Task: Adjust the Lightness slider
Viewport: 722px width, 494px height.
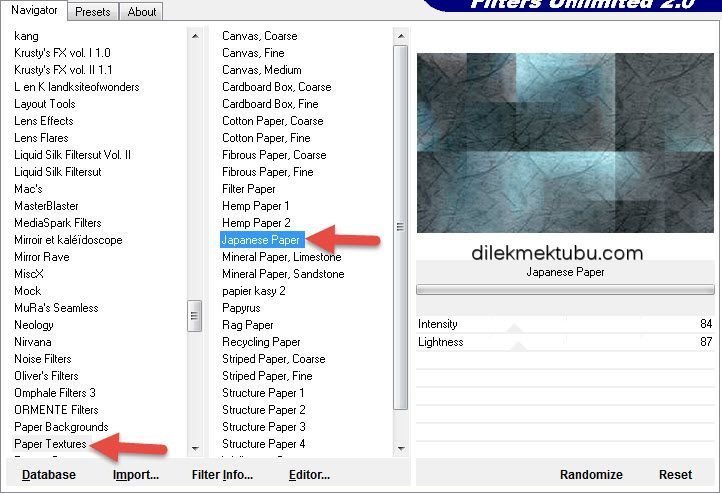Action: pos(517,342)
